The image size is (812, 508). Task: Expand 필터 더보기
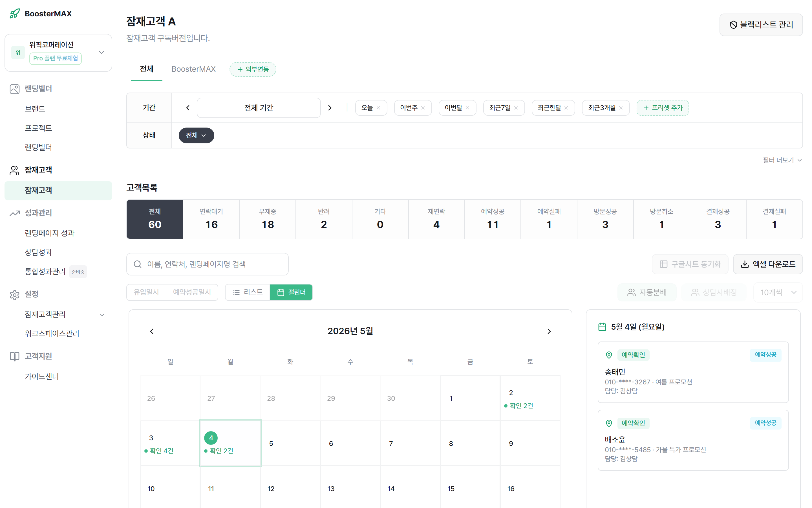(782, 160)
